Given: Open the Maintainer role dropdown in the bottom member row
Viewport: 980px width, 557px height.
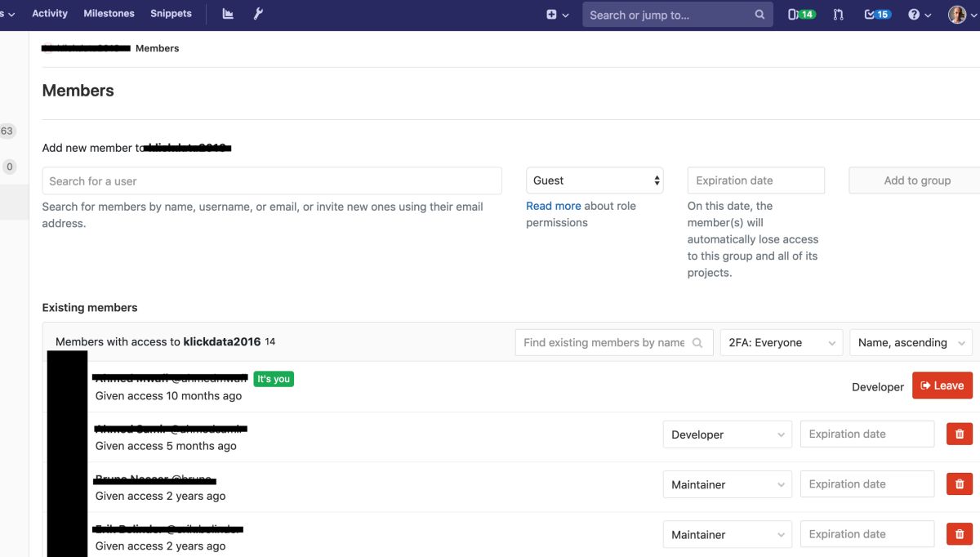Looking at the screenshot, I should 727,534.
